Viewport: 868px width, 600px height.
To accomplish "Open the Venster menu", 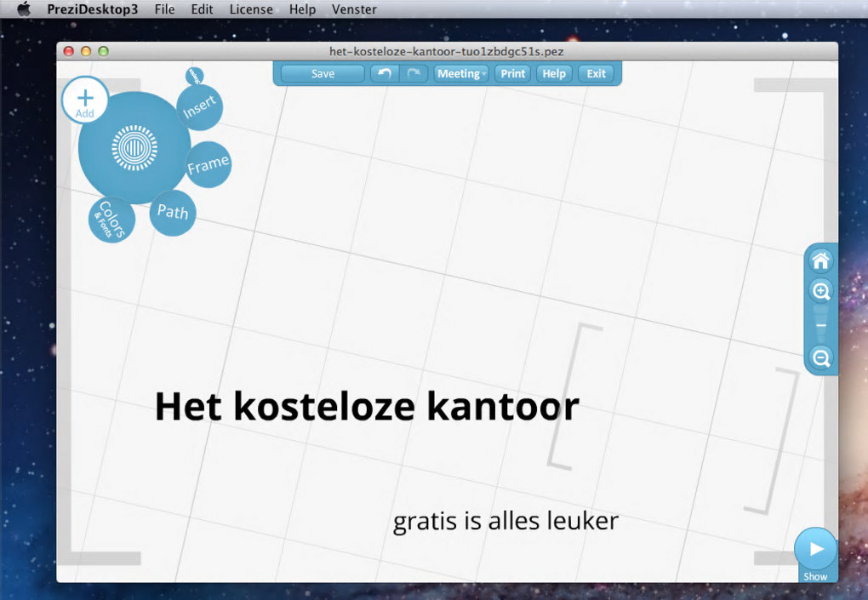I will pyautogui.click(x=354, y=9).
